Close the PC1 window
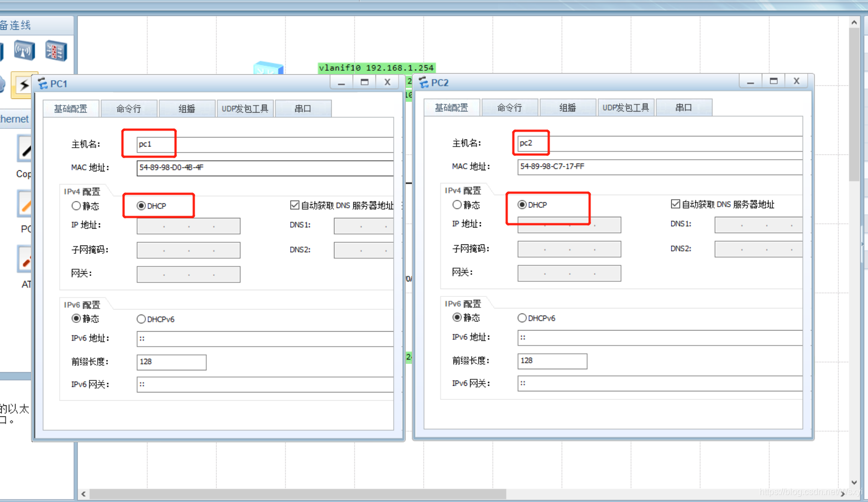868x502 pixels. [x=388, y=82]
